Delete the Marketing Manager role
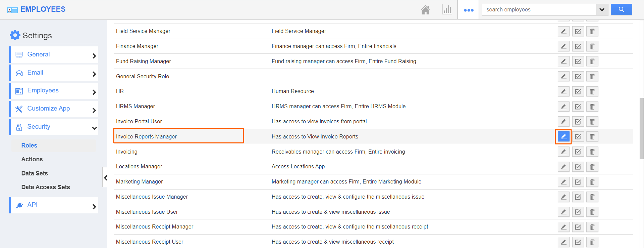The image size is (644, 248). click(x=592, y=182)
